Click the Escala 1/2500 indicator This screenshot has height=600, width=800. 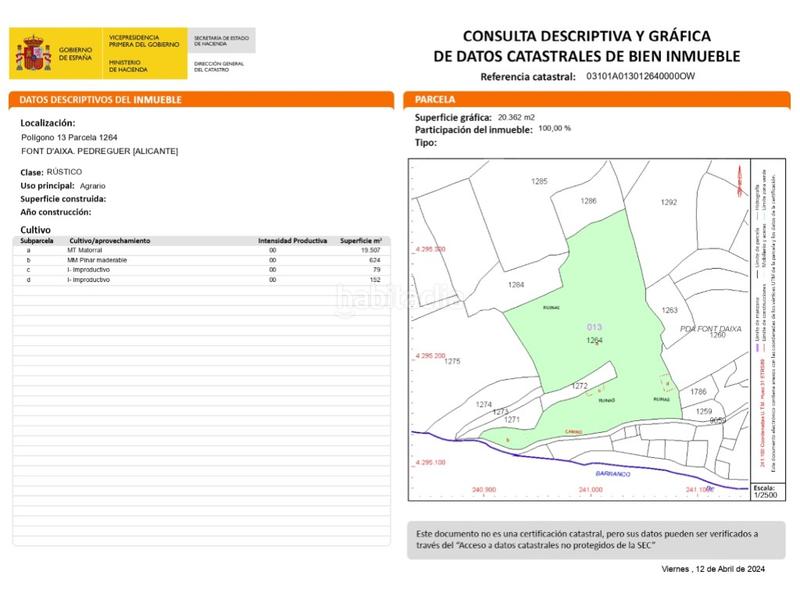[x=764, y=490]
